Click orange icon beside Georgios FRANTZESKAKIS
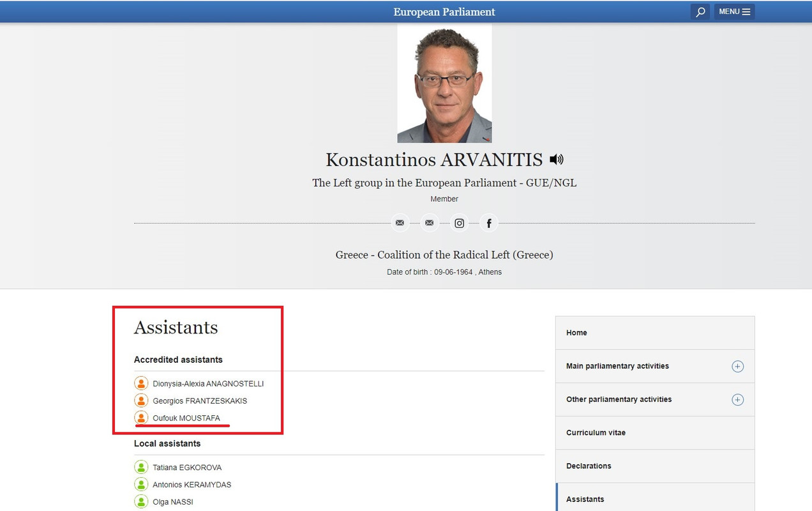812x511 pixels. click(x=141, y=401)
